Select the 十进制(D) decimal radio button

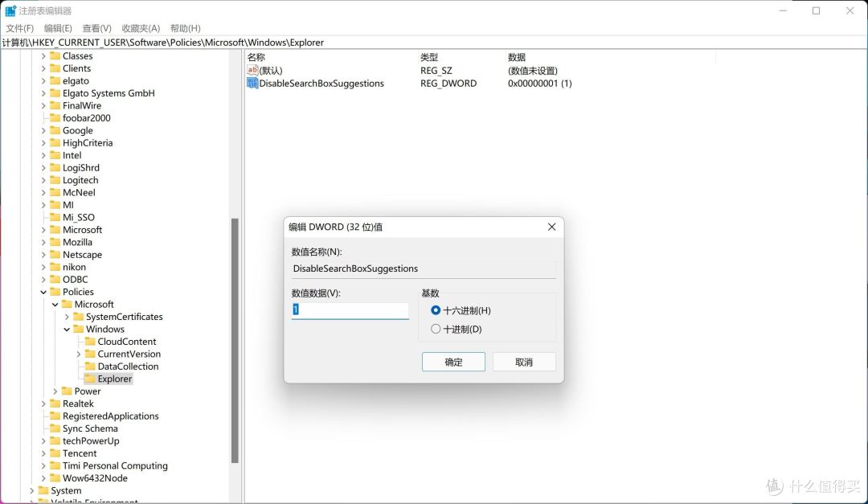(436, 329)
